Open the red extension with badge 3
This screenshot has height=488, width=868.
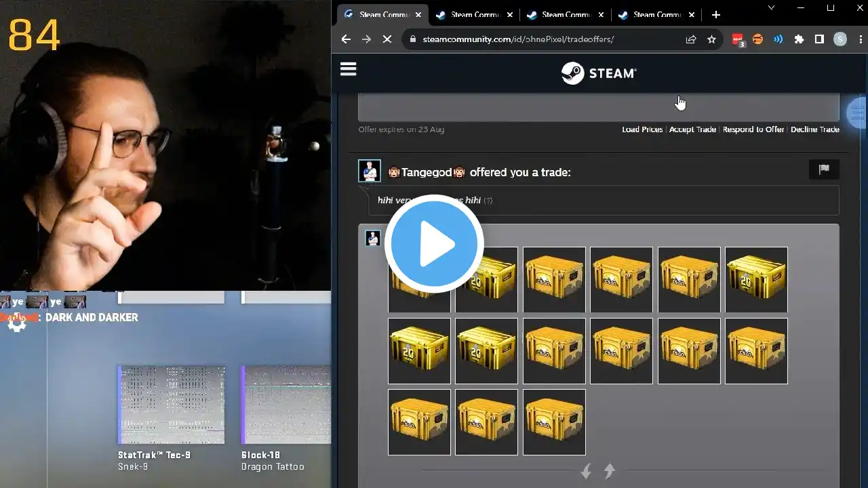pyautogui.click(x=738, y=40)
